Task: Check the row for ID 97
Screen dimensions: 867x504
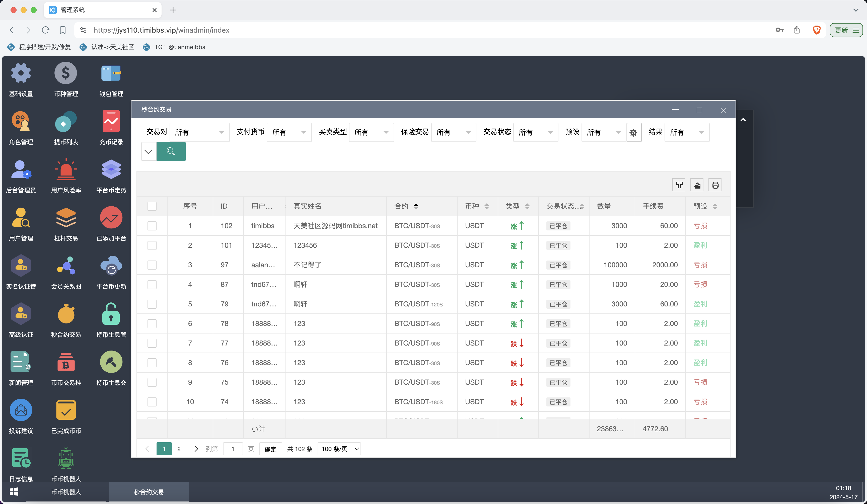Action: pyautogui.click(x=152, y=265)
